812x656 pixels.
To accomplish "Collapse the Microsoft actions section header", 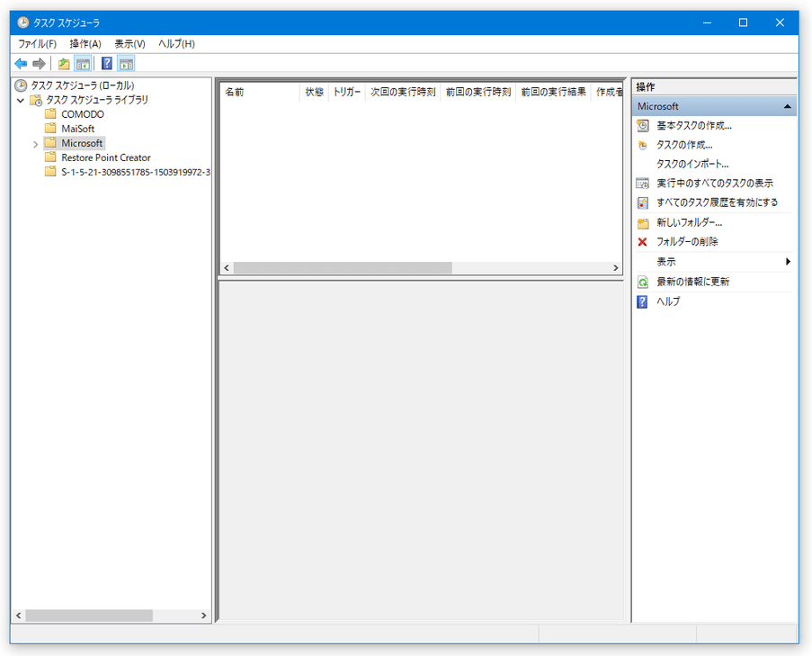I will coord(787,106).
